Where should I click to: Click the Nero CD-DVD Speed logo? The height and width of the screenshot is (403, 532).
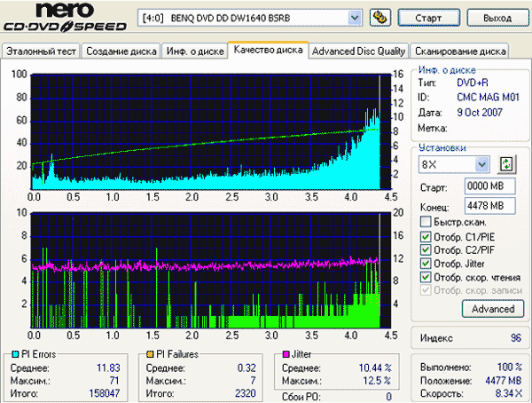(65, 17)
